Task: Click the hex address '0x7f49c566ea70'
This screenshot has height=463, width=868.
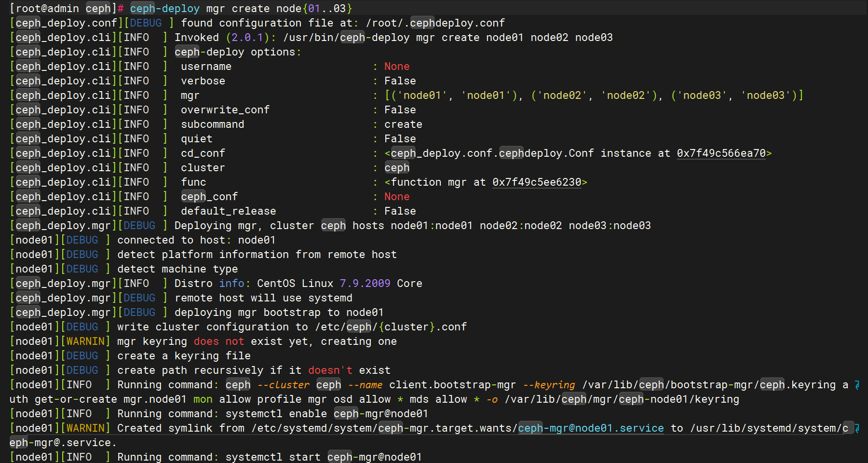Action: click(721, 153)
